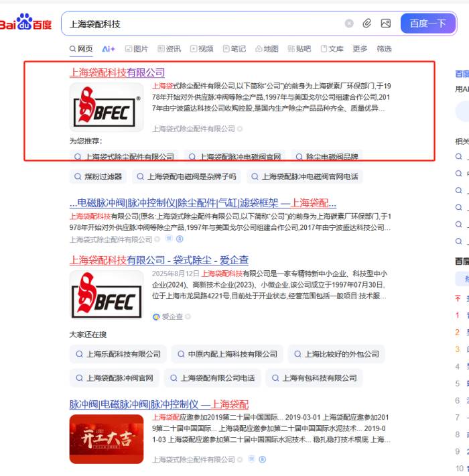Image resolution: width=469 pixels, height=476 pixels.
Task: Click the BFEC logo in the 爱企查 result
Action: coord(107,294)
